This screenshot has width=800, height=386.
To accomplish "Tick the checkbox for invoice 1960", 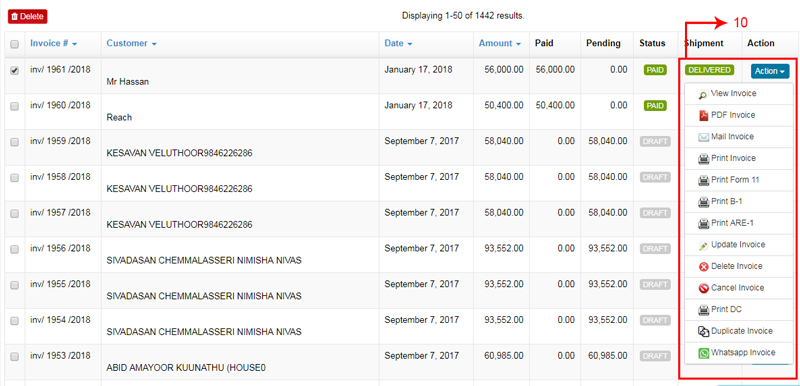I will click(x=15, y=107).
